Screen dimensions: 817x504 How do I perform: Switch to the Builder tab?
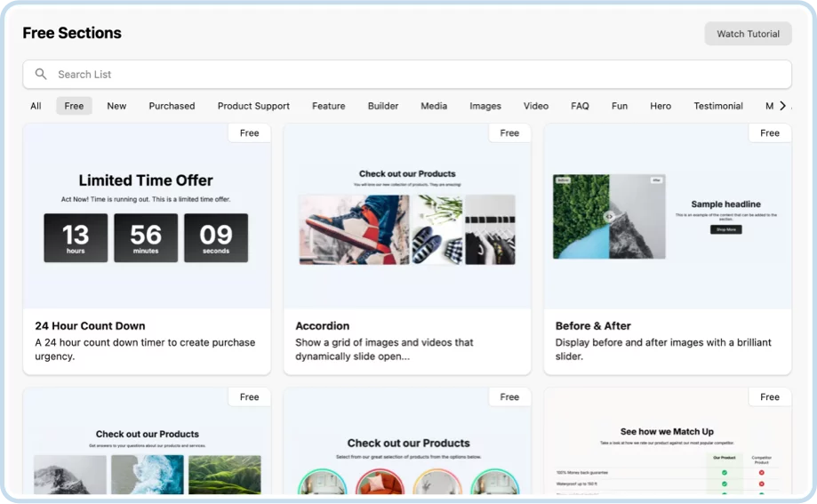click(x=383, y=106)
